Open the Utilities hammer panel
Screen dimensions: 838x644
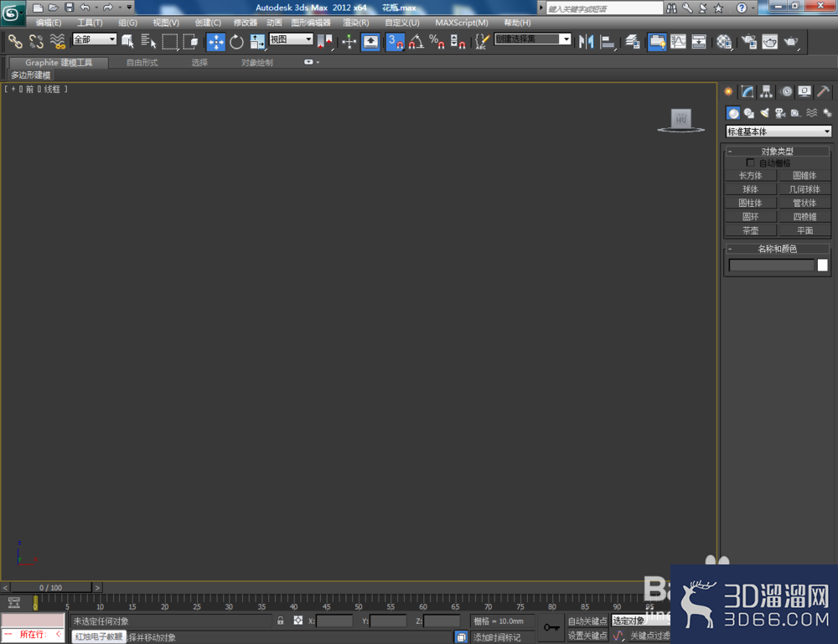823,92
